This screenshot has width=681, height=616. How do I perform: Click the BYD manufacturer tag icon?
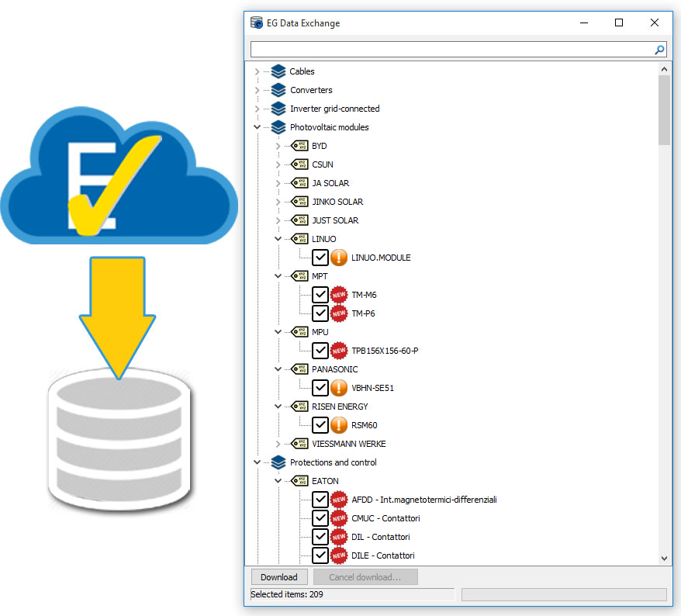(299, 146)
